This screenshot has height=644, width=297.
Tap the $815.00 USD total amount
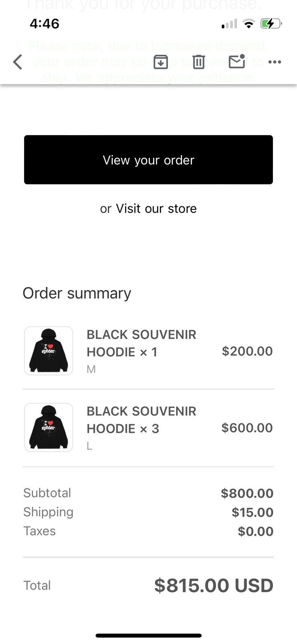(213, 586)
